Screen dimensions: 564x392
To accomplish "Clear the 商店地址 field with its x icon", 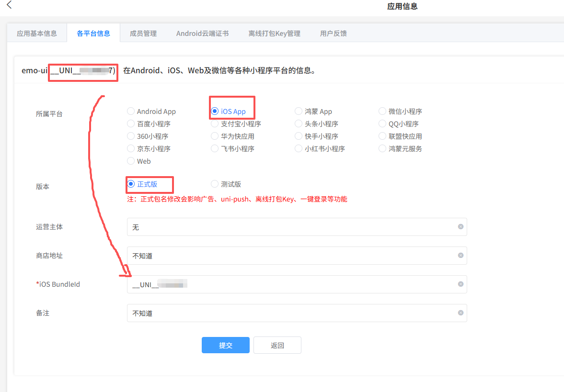I will (x=460, y=256).
